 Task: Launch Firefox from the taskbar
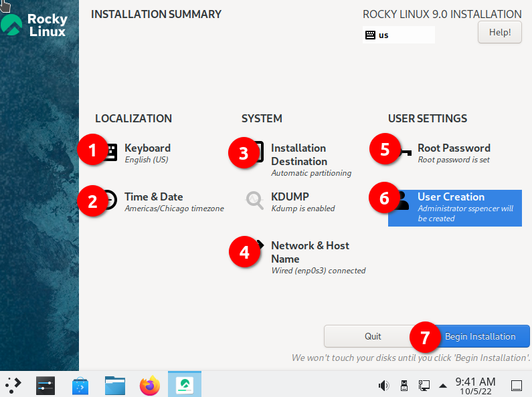tap(150, 385)
